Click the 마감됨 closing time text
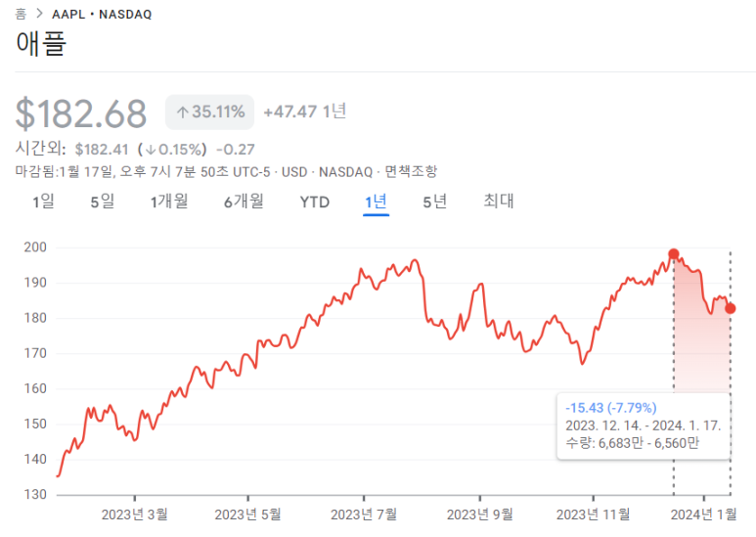The image size is (756, 537). coord(143,171)
